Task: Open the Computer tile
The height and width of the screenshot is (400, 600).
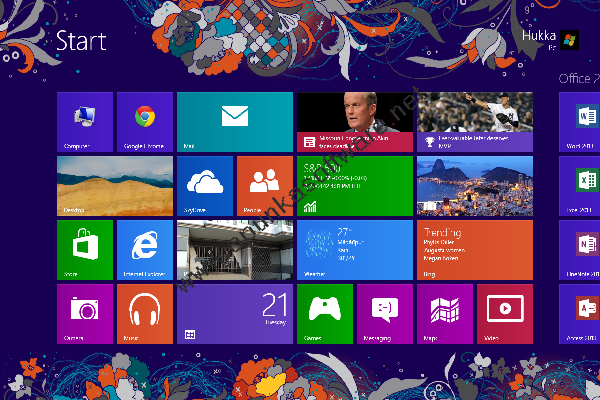Action: tap(85, 122)
